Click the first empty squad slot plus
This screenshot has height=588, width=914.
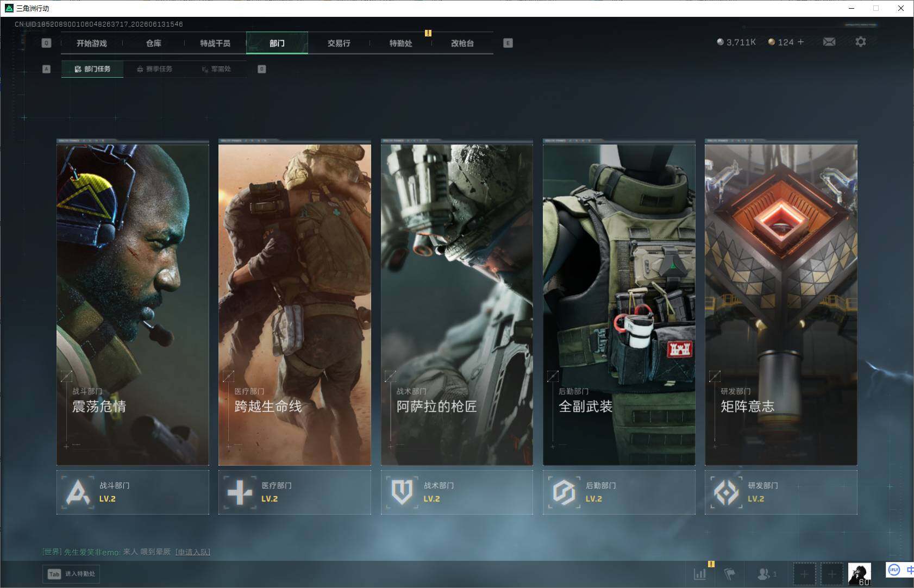[805, 574]
